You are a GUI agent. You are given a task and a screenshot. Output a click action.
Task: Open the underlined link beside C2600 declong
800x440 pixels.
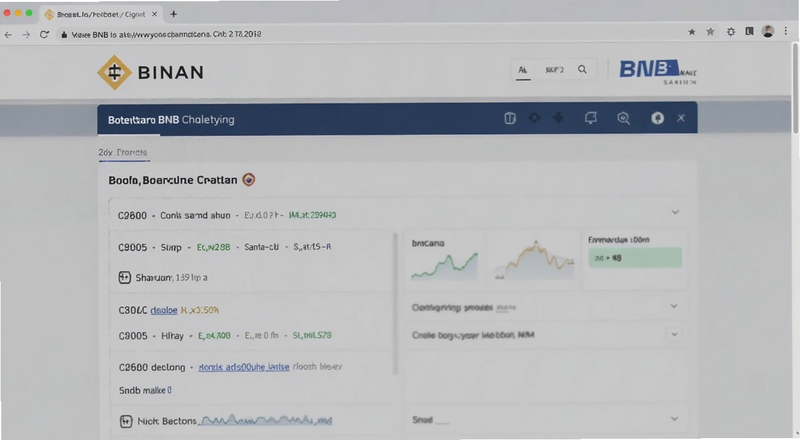coord(244,366)
